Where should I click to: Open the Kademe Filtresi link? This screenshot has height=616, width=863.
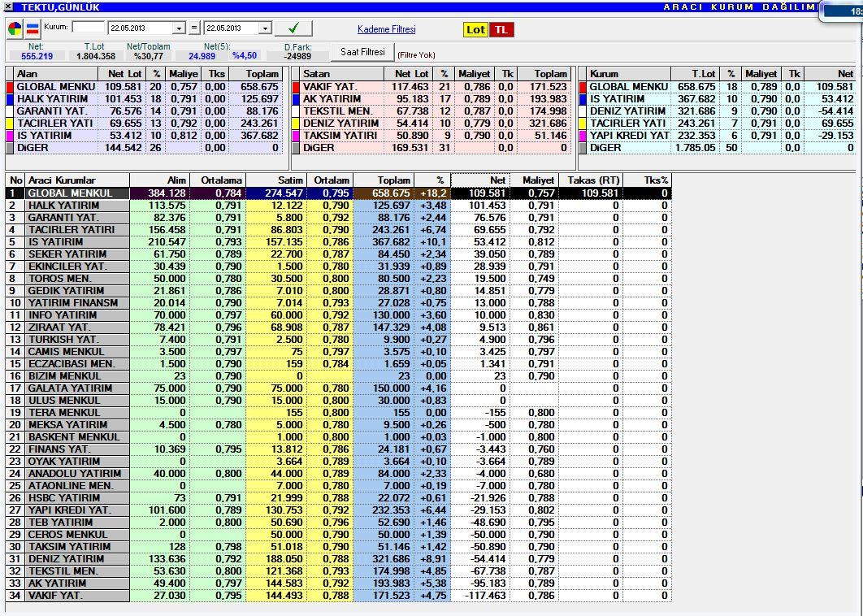point(386,29)
